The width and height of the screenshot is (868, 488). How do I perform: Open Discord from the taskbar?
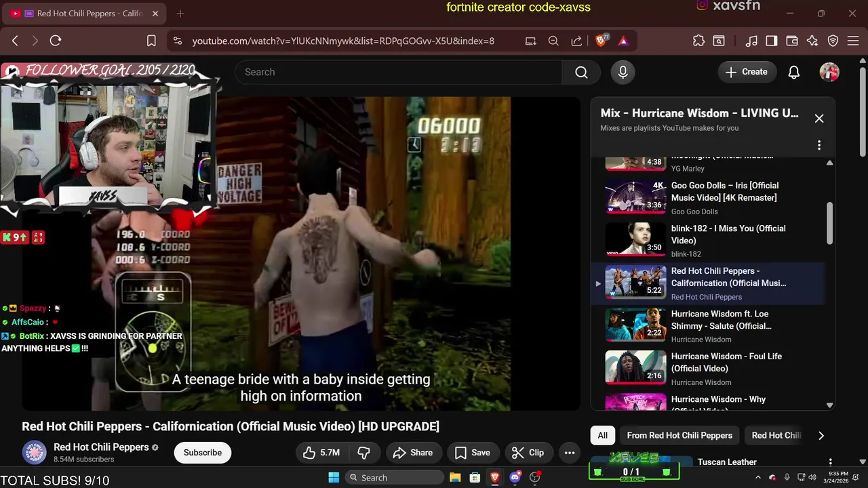pyautogui.click(x=515, y=477)
